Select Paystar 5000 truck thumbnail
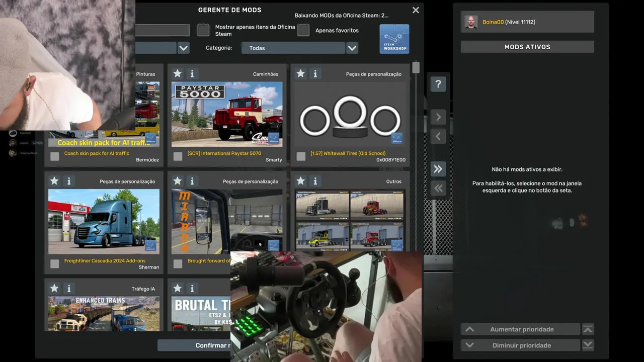The width and height of the screenshot is (644, 362). pyautogui.click(x=227, y=114)
